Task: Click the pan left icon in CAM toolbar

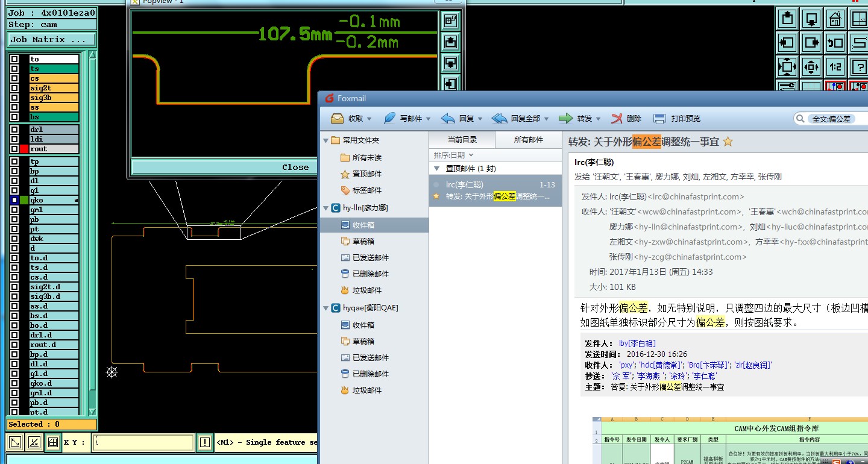Action: click(x=787, y=42)
